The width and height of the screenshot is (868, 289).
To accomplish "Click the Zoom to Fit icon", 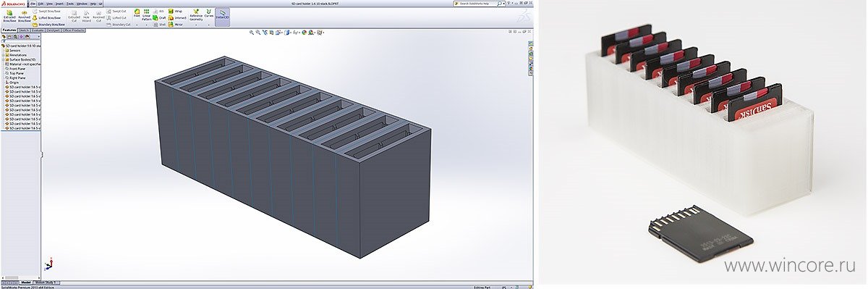I will pyautogui.click(x=252, y=33).
